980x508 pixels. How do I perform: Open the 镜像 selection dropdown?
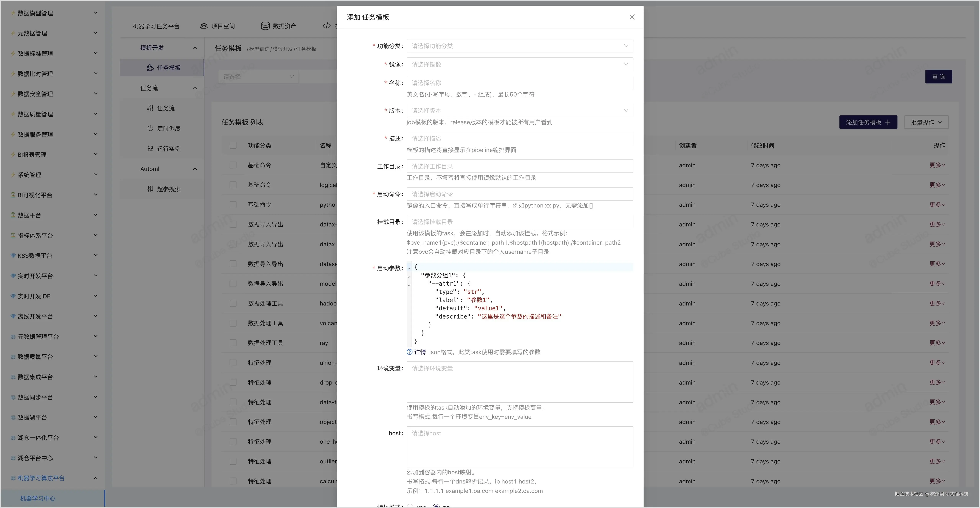(x=520, y=64)
